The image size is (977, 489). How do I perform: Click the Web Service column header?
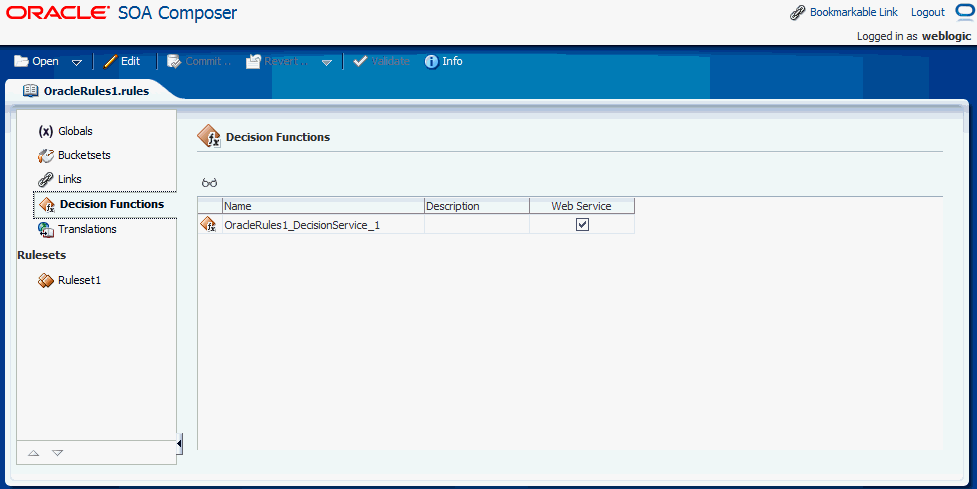(x=582, y=206)
